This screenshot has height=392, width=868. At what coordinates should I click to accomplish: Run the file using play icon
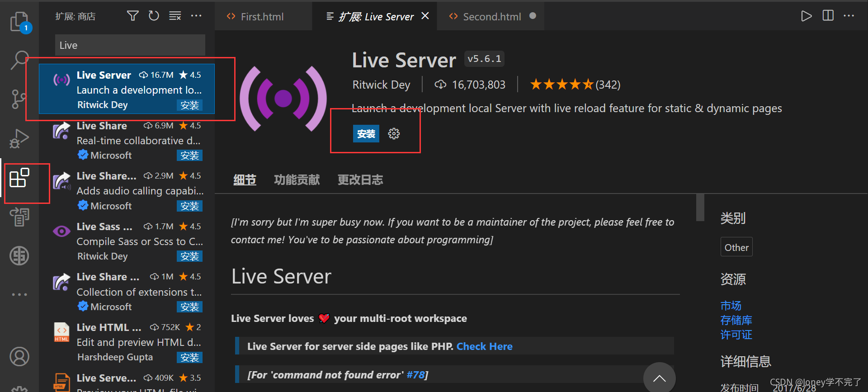pos(807,16)
